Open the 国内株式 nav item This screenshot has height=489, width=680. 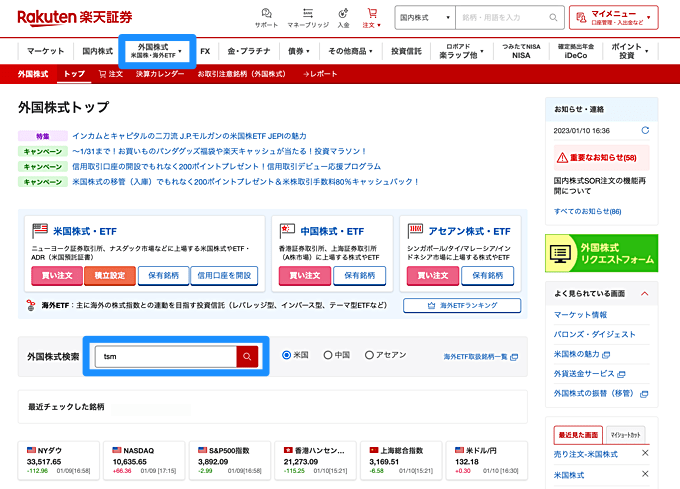[x=98, y=51]
